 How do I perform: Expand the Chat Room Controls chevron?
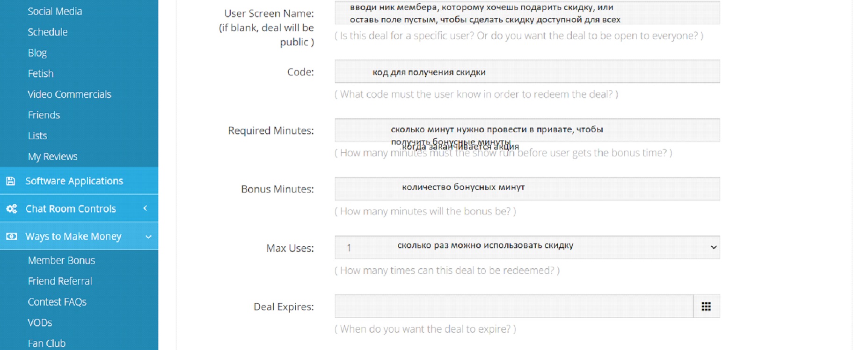click(x=145, y=208)
